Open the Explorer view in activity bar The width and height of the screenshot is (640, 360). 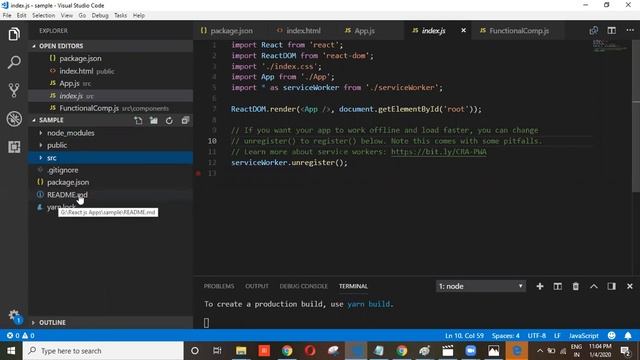click(x=14, y=34)
